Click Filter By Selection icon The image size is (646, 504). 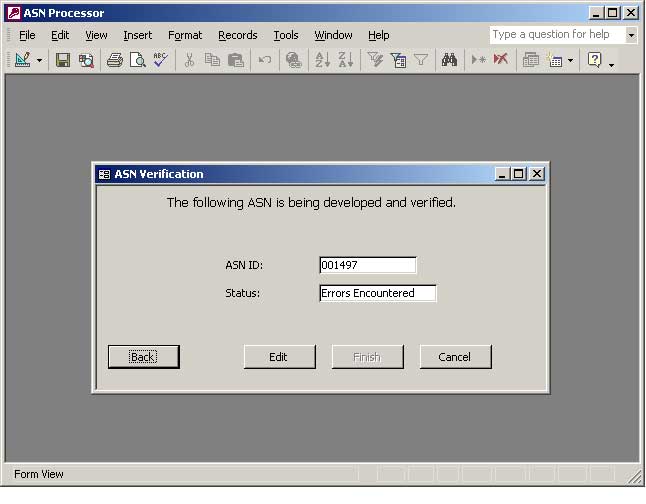pyautogui.click(x=375, y=60)
